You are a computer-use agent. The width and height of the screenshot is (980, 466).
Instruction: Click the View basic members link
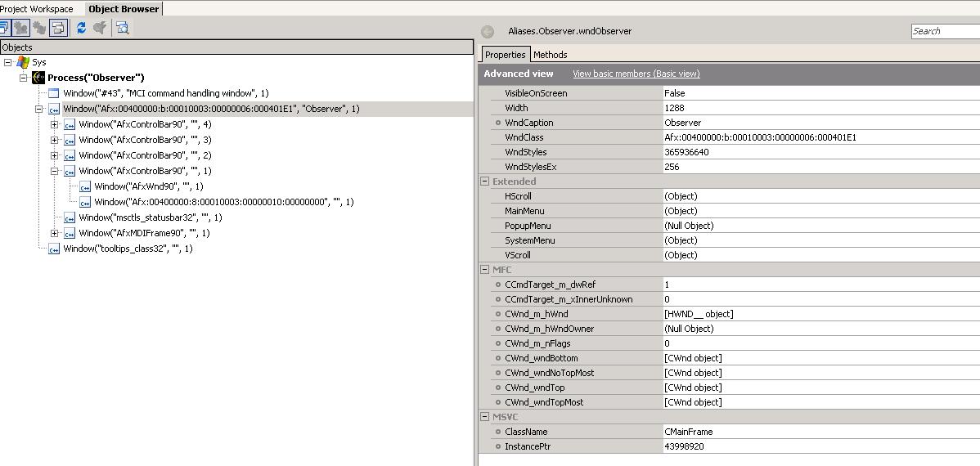[636, 74]
